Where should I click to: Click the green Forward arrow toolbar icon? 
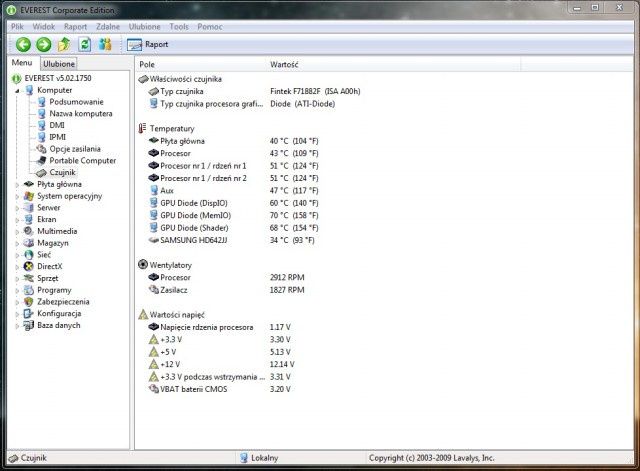point(44,44)
